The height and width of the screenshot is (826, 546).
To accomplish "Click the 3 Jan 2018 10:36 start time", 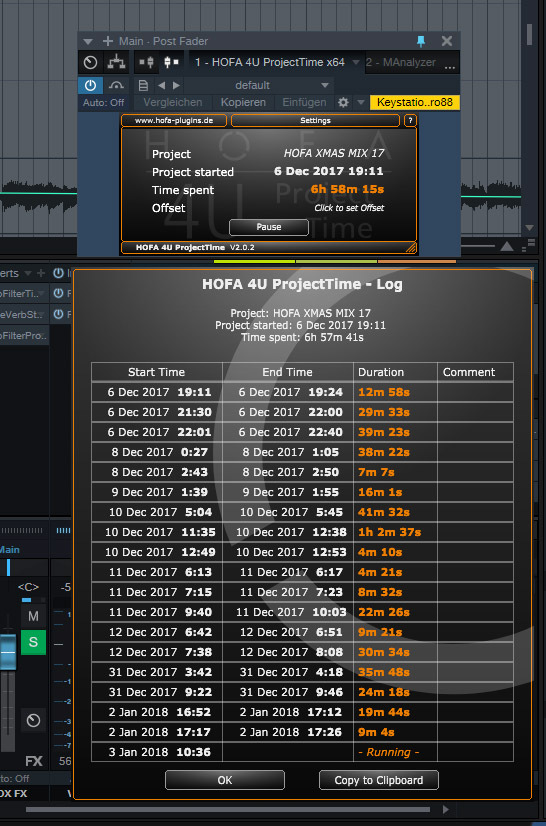I will coord(157,752).
